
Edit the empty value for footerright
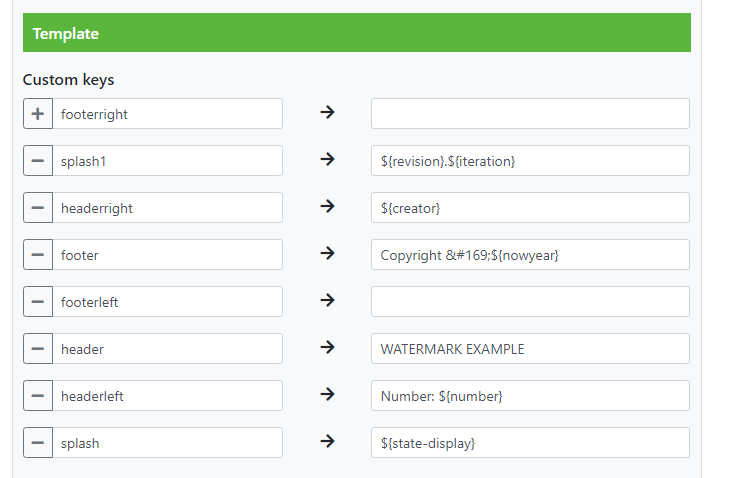(x=530, y=114)
